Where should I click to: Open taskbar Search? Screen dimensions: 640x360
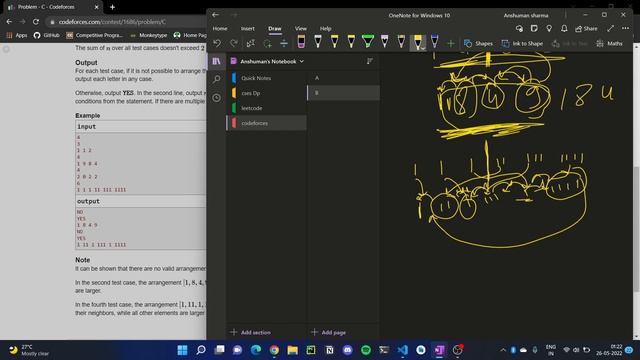201,350
